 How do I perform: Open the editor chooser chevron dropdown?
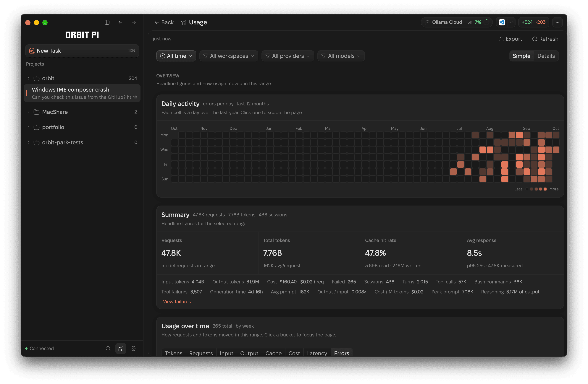pos(511,22)
